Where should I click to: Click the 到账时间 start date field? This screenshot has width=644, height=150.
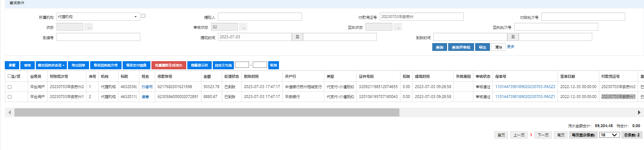(x=470, y=37)
